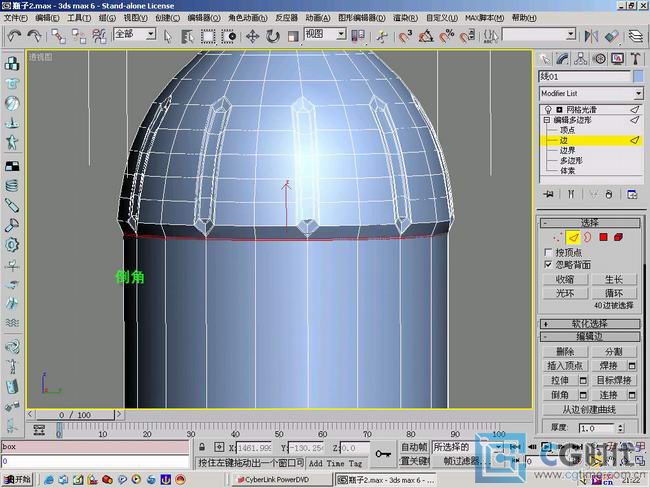This screenshot has width=650, height=488.
Task: Click the key icon for Set Key
Action: point(382,454)
